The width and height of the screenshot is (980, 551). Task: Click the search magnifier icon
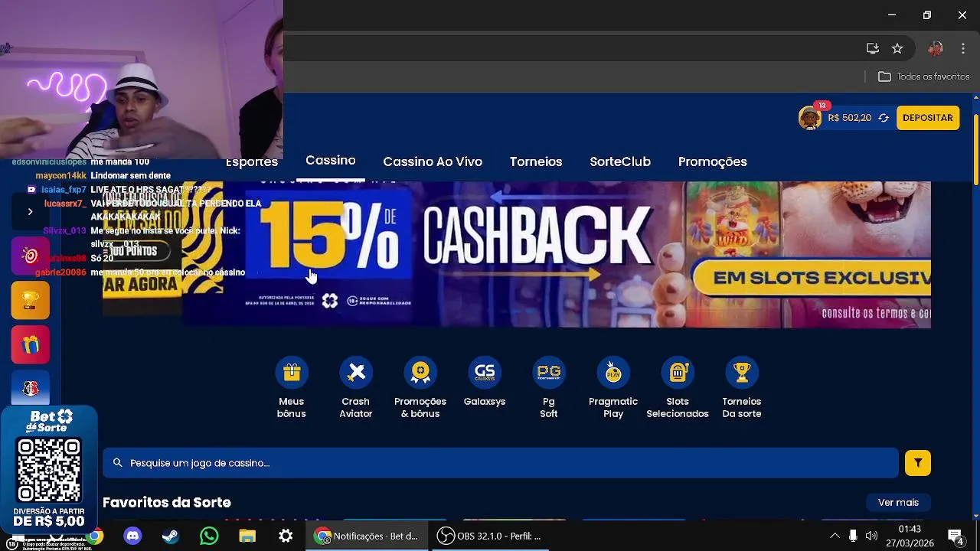click(x=117, y=463)
